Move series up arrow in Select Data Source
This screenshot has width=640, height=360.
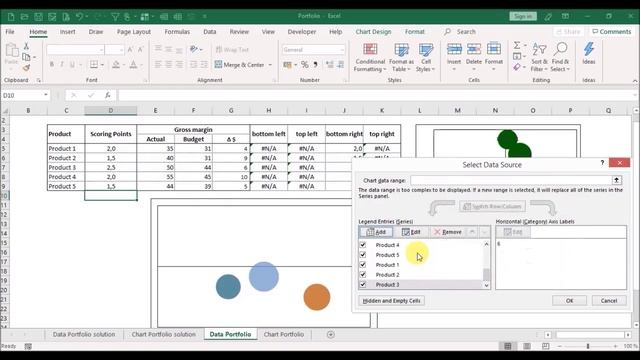tap(472, 232)
